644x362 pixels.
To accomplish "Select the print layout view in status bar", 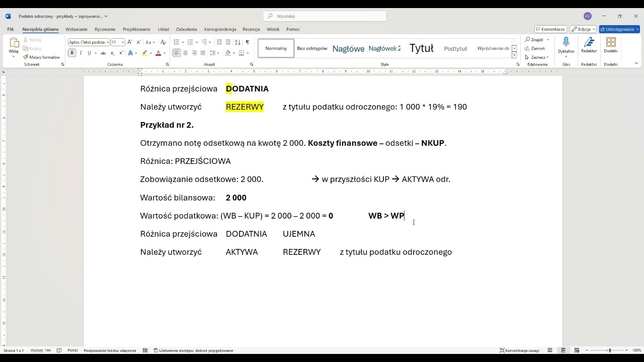I will (x=563, y=350).
